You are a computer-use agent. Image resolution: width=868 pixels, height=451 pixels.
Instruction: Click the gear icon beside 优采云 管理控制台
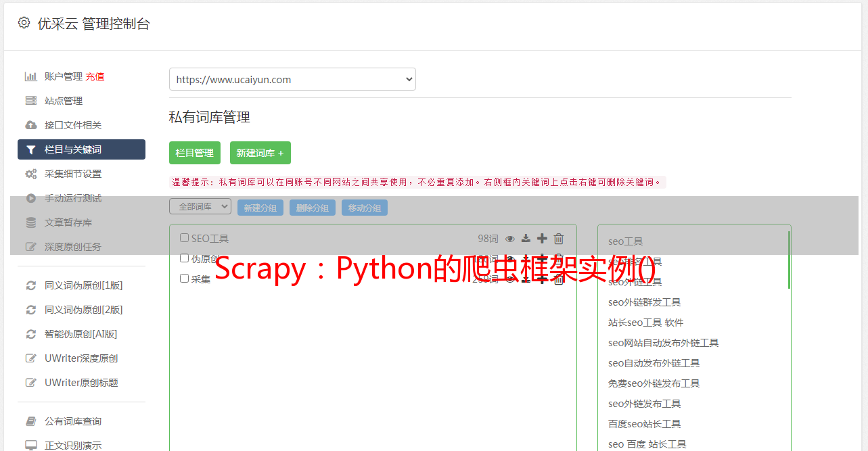(24, 23)
